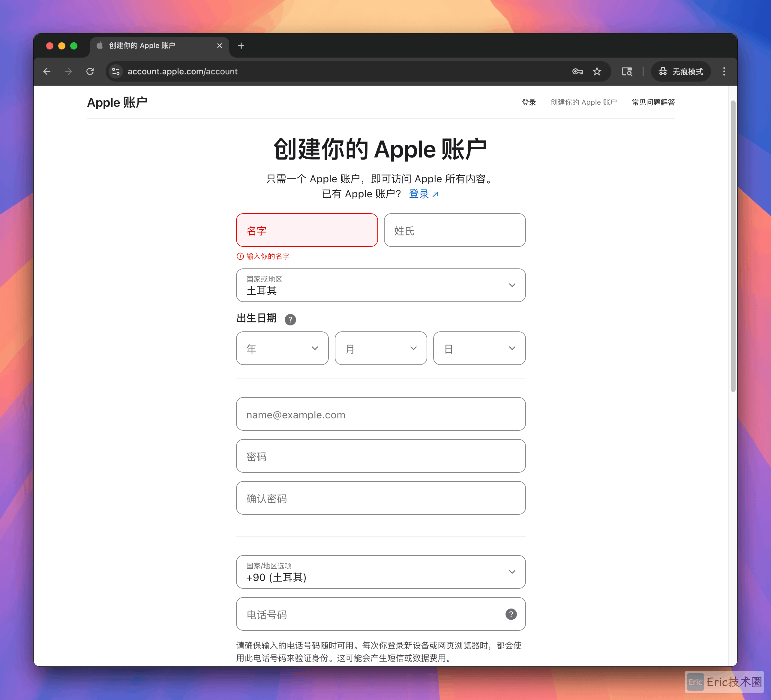Open the Incognito mode (无痕模式) indicator

pyautogui.click(x=681, y=71)
